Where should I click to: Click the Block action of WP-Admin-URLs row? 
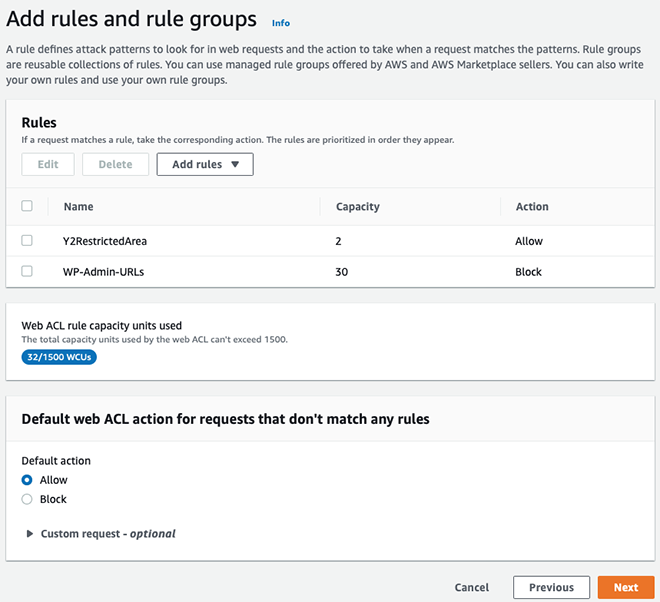528,272
